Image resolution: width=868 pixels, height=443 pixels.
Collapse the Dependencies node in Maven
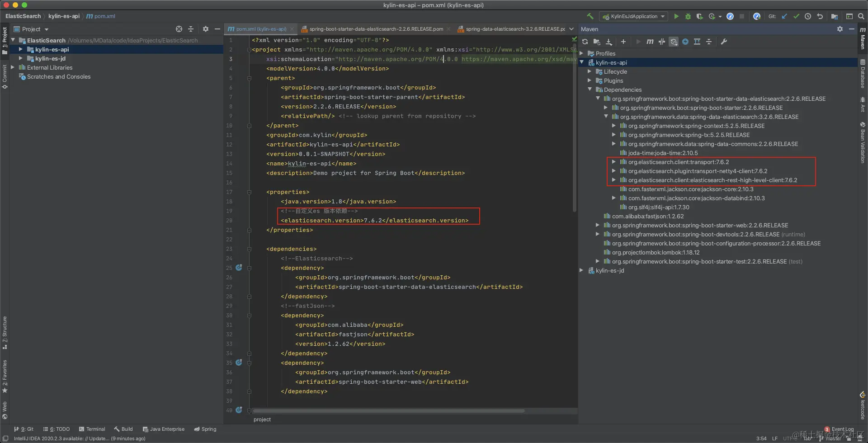coord(590,90)
